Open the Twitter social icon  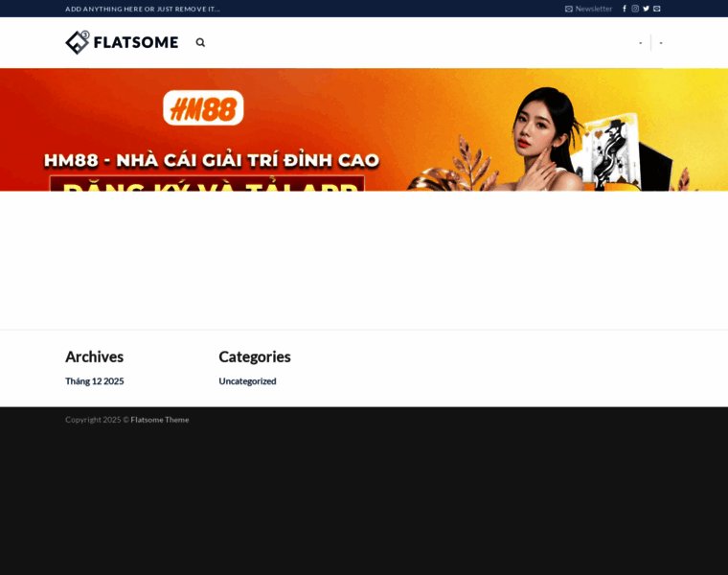(646, 9)
